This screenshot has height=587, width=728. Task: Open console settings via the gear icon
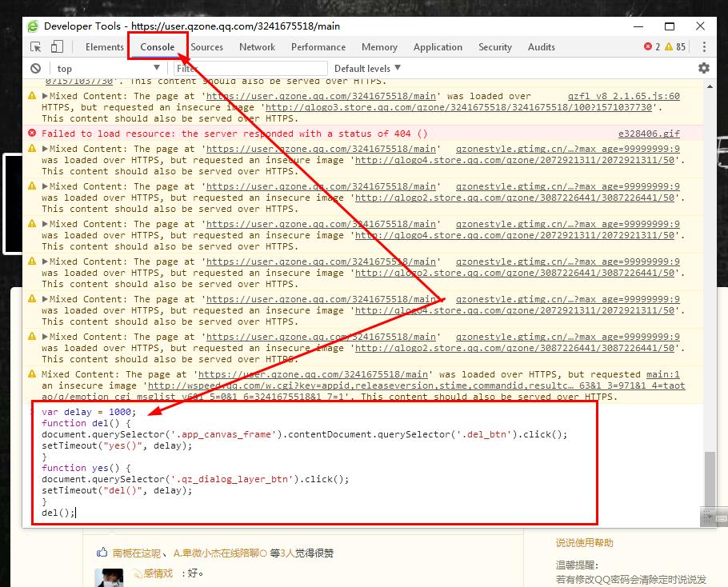pos(704,68)
